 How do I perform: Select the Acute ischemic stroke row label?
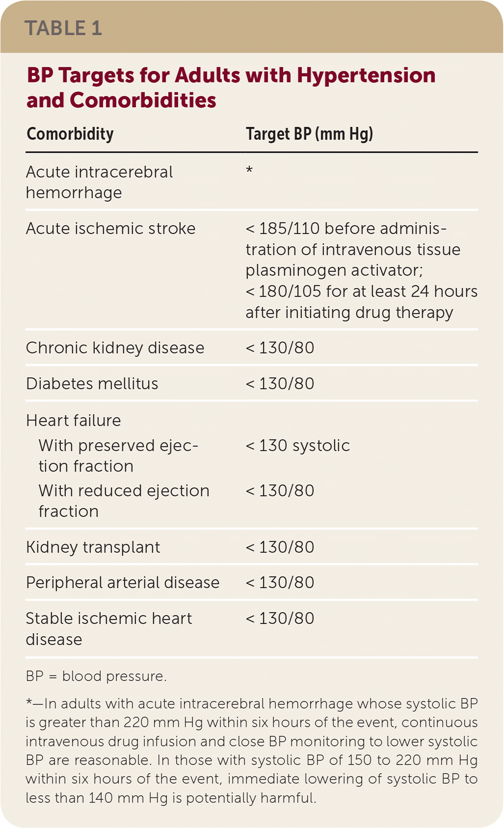(x=110, y=228)
